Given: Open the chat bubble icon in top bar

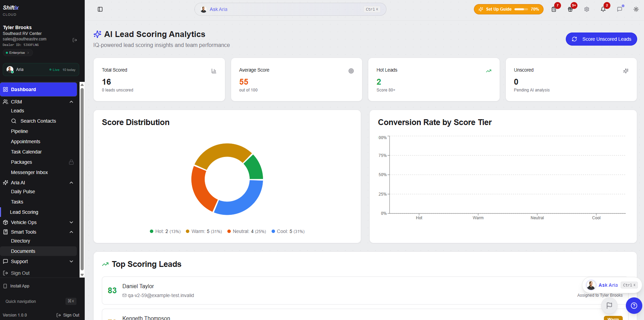Looking at the screenshot, I should click(620, 9).
